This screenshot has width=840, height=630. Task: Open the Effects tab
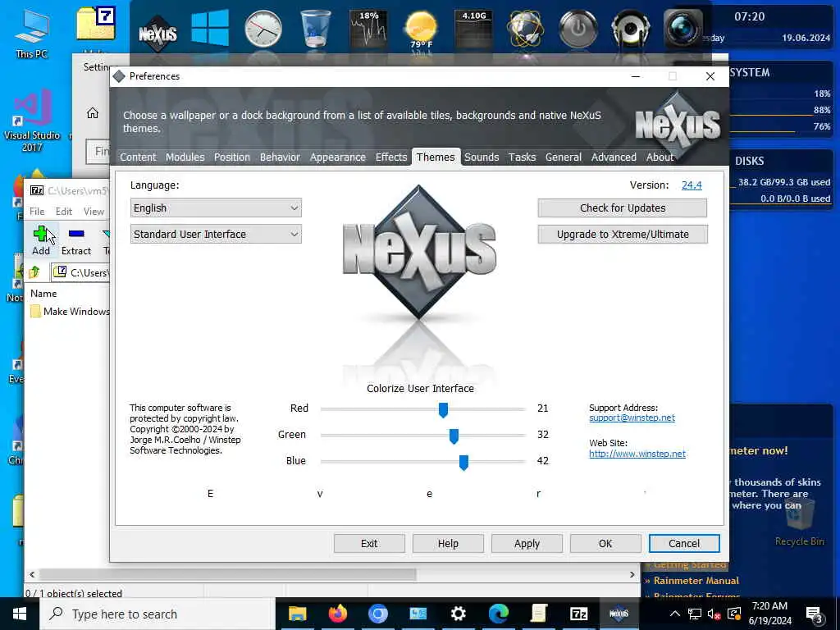click(391, 157)
